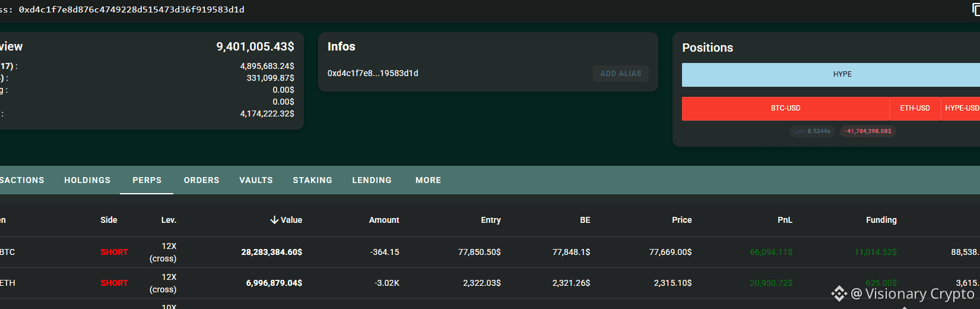Open the LENDING tab
980x309 pixels.
[372, 180]
